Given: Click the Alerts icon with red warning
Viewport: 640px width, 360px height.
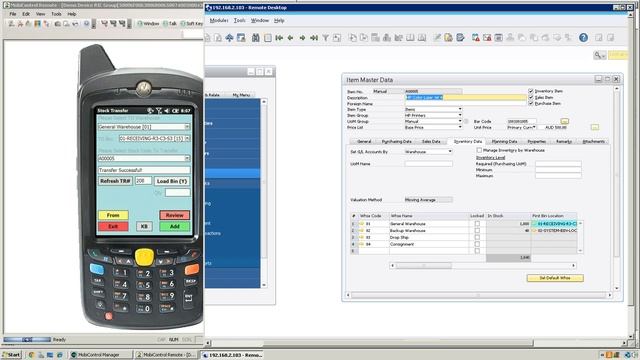Looking at the screenshot, I should (x=476, y=38).
